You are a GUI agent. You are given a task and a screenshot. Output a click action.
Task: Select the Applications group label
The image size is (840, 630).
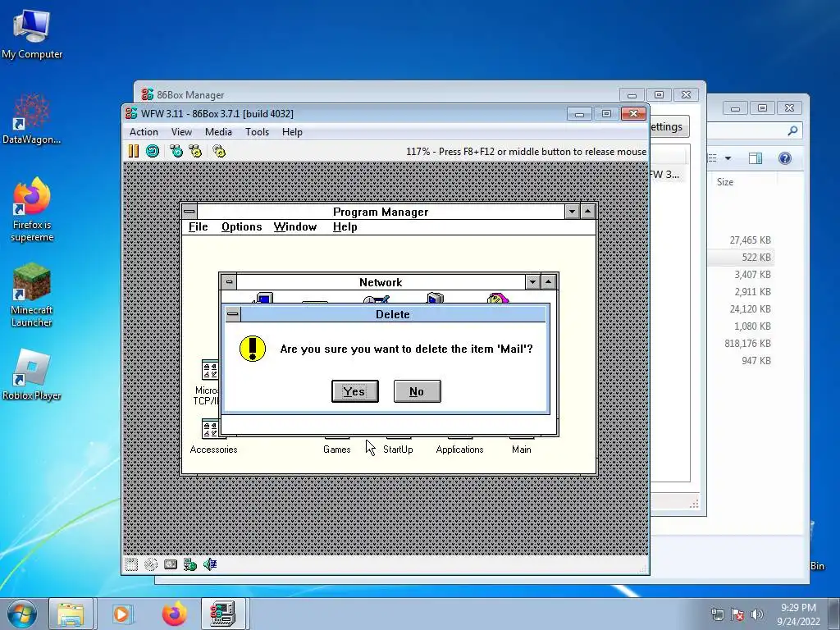[x=459, y=450]
